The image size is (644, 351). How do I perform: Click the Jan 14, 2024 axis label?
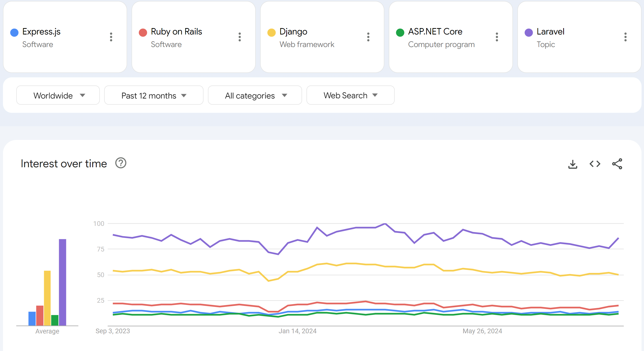tap(298, 331)
